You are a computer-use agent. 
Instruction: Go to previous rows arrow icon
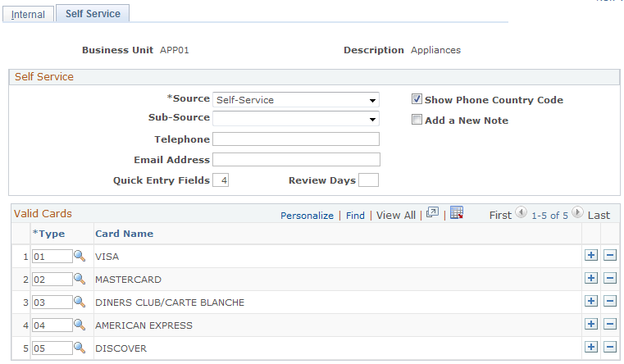pyautogui.click(x=520, y=214)
